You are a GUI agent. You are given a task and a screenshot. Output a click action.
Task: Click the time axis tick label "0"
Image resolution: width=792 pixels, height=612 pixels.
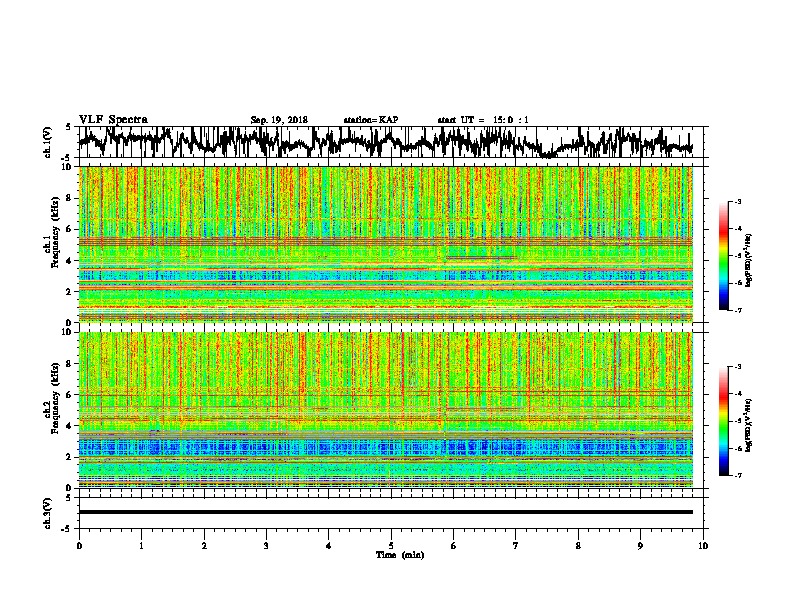[79, 545]
